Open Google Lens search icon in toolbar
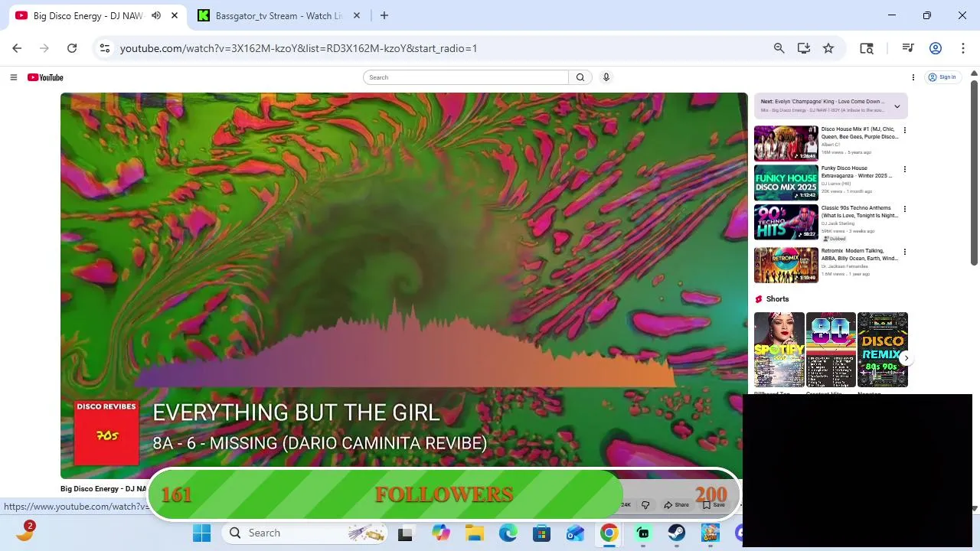The image size is (980, 551). coord(867,48)
